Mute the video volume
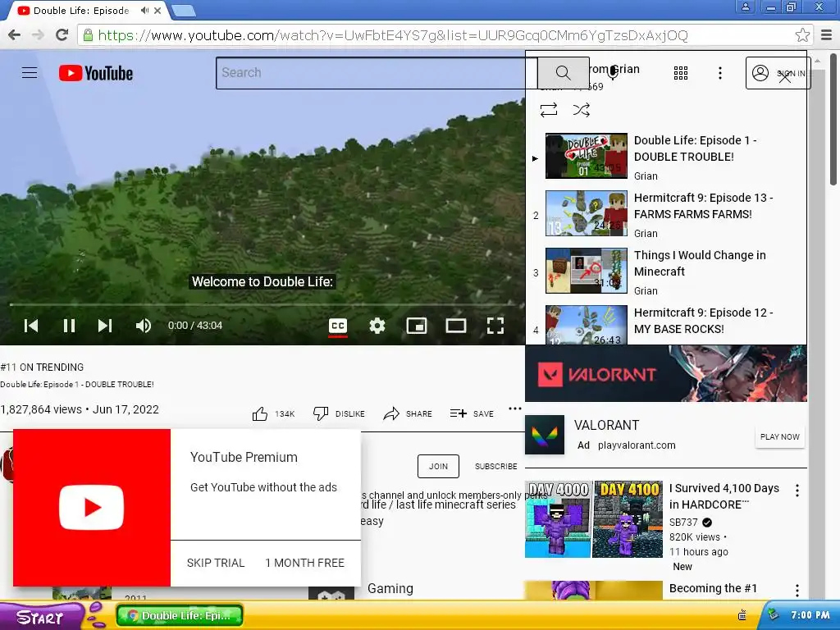This screenshot has height=630, width=840. 143,325
